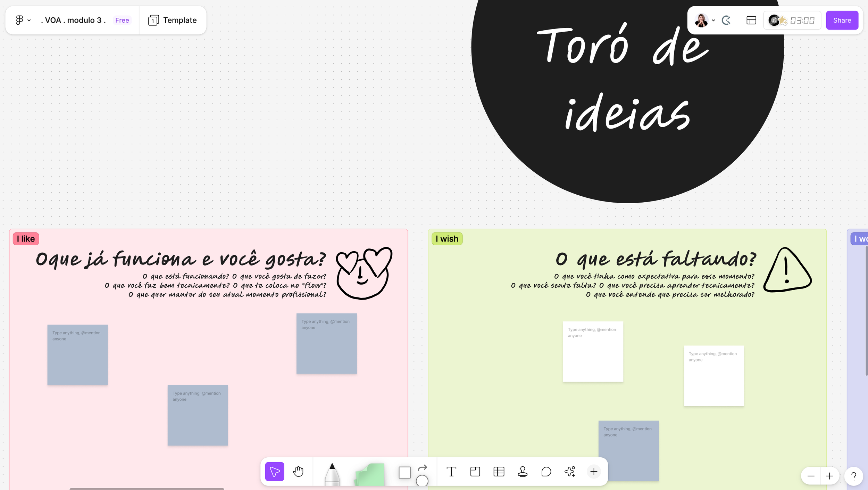Screen dimensions: 868x490
Task: Toggle the minimize UI layout icon
Action: [751, 20]
